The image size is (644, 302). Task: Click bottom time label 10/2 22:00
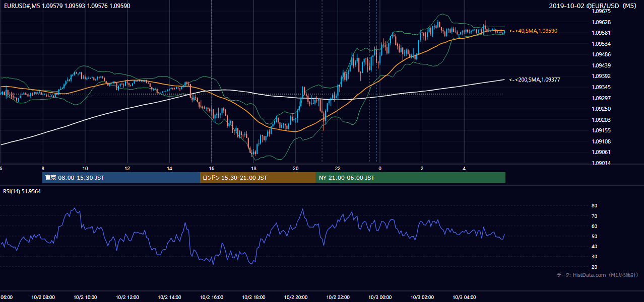pos(338,297)
